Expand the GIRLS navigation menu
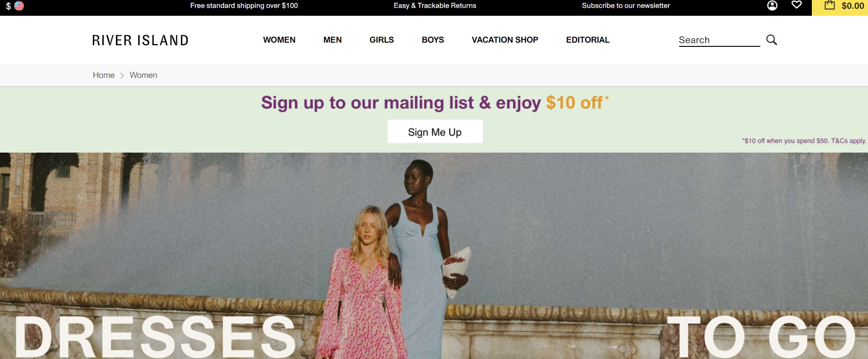This screenshot has width=868, height=359. (382, 40)
